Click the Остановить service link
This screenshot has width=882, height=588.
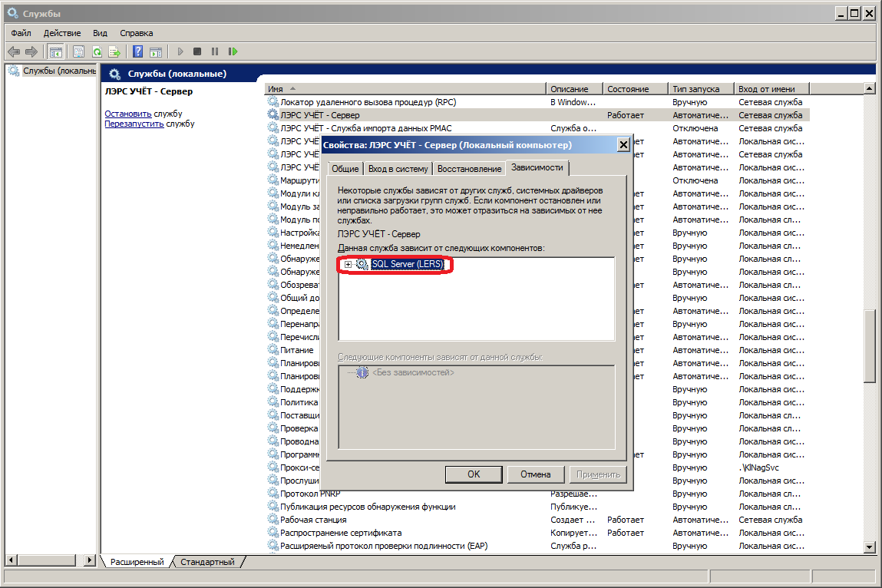click(128, 114)
